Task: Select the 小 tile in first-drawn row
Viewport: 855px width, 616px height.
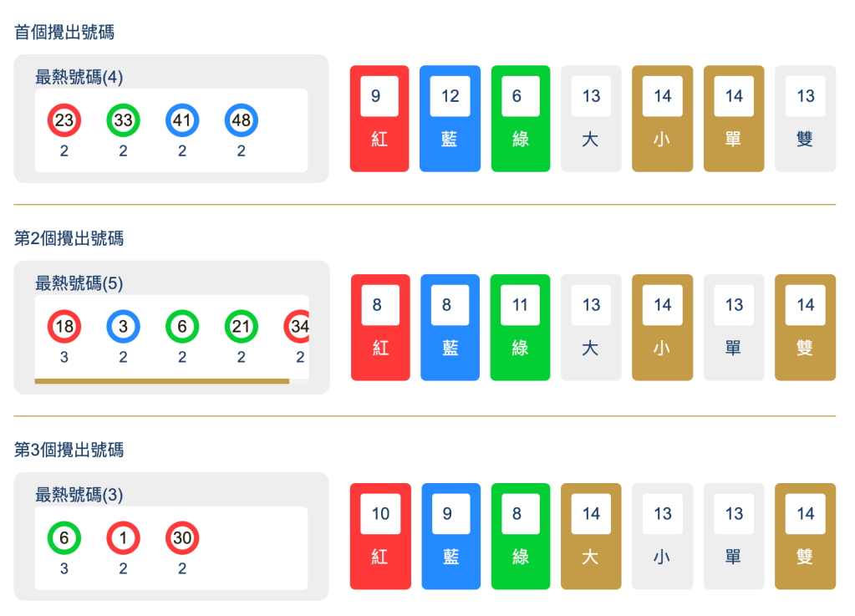Action: [x=662, y=119]
